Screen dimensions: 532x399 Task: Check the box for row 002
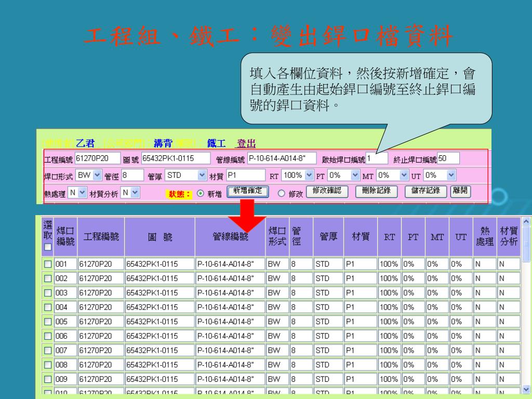48,278
